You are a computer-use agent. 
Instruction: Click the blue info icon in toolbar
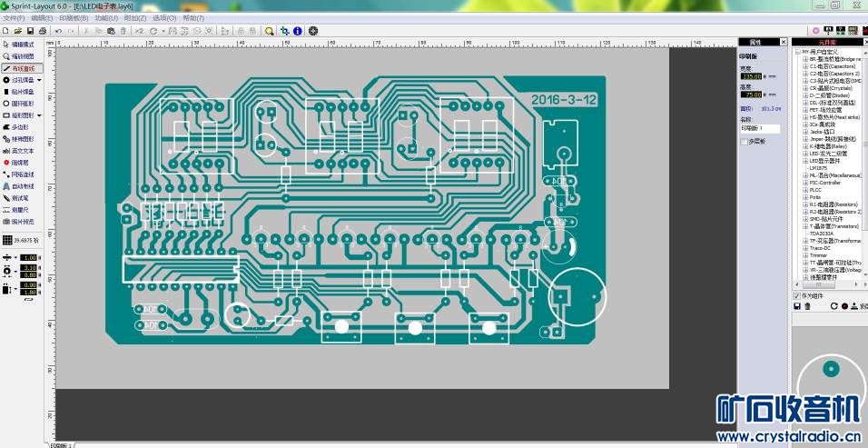pyautogui.click(x=297, y=31)
